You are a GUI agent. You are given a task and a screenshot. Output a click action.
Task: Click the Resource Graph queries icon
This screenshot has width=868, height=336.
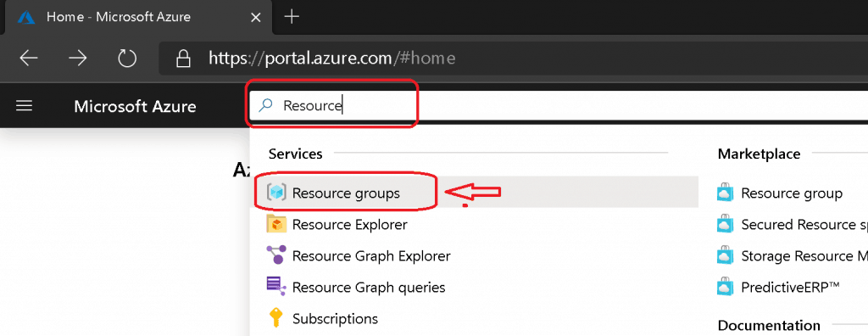click(x=276, y=287)
